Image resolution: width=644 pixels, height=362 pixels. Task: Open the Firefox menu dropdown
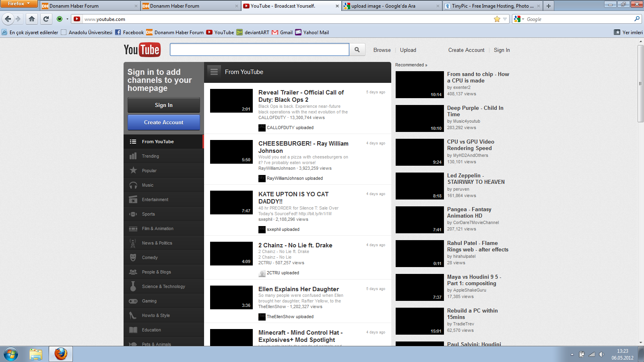19,4
